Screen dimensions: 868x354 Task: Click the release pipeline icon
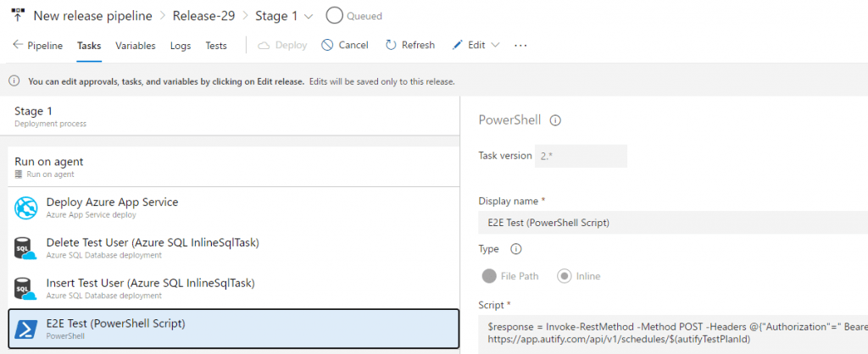click(x=18, y=15)
